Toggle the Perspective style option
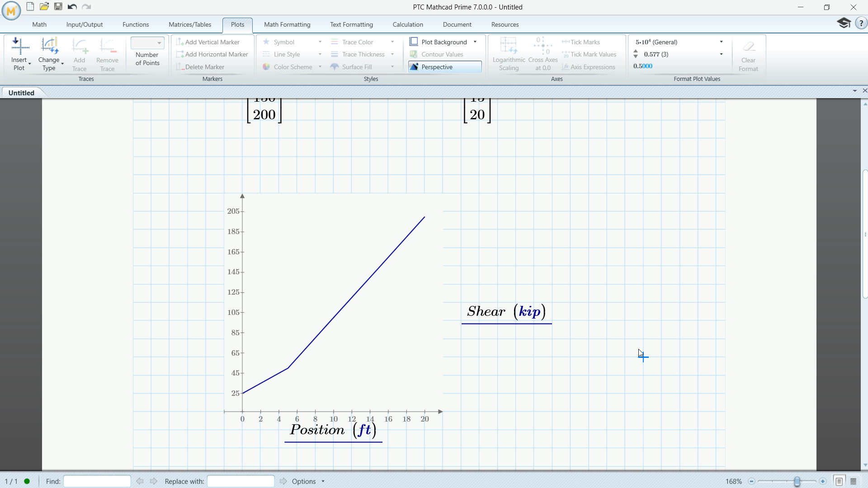The image size is (868, 488). click(445, 67)
